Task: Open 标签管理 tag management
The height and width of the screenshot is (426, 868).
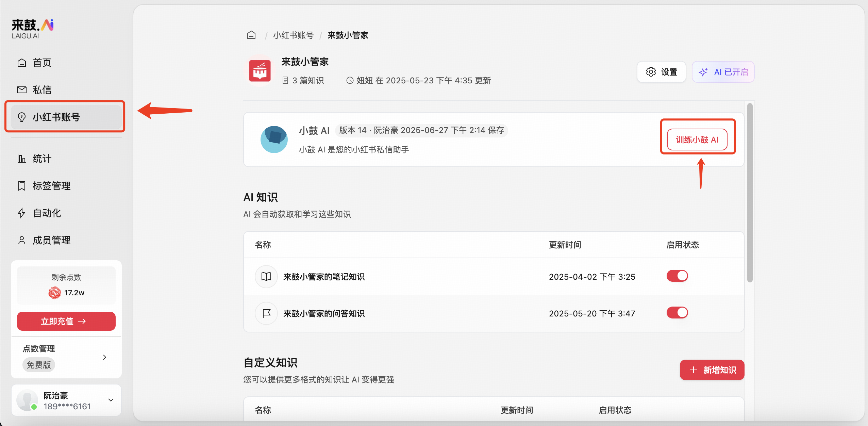Action: point(52,186)
